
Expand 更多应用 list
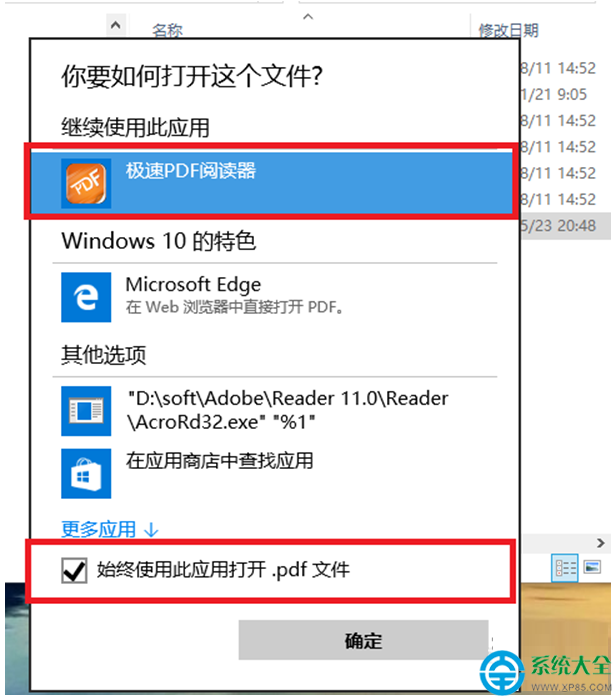coord(110,529)
